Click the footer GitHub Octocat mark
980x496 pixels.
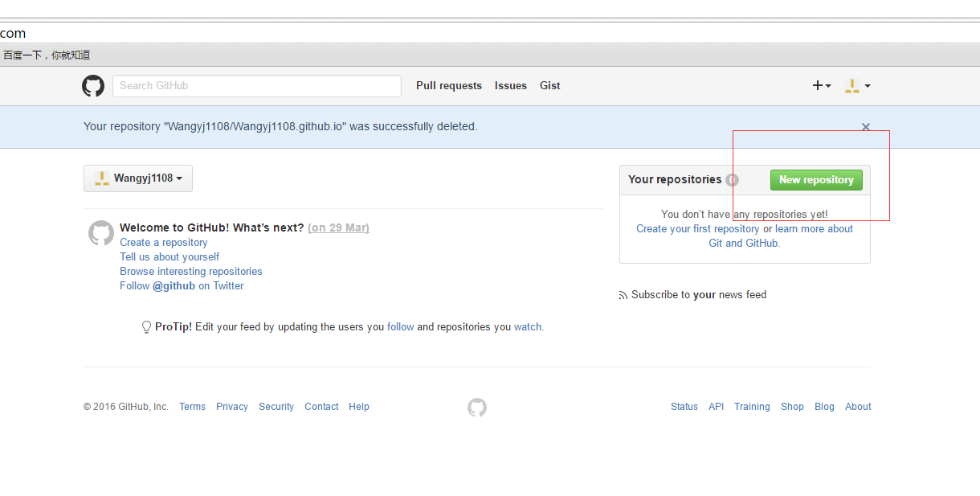pos(477,408)
